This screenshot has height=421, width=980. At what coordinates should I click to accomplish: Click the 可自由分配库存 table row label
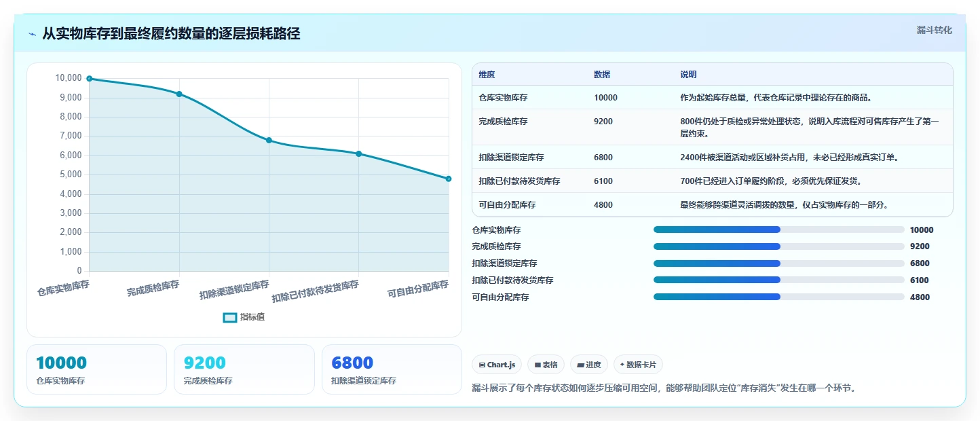507,205
